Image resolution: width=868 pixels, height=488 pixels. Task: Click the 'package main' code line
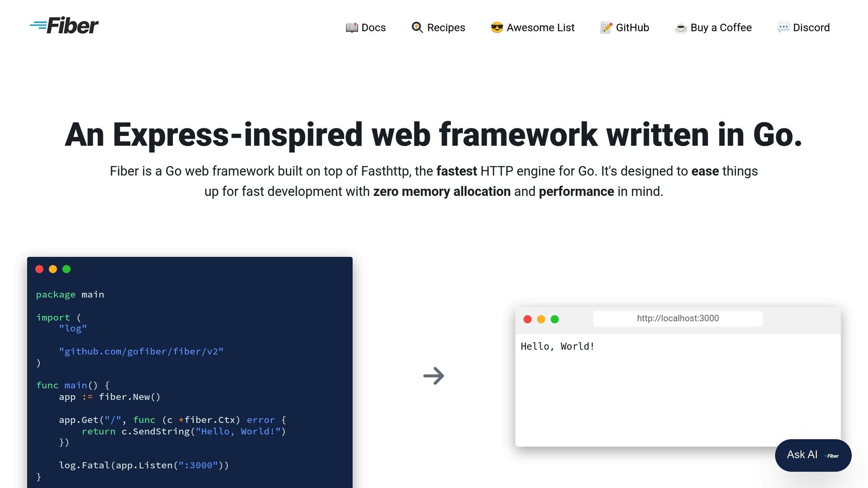(x=70, y=294)
